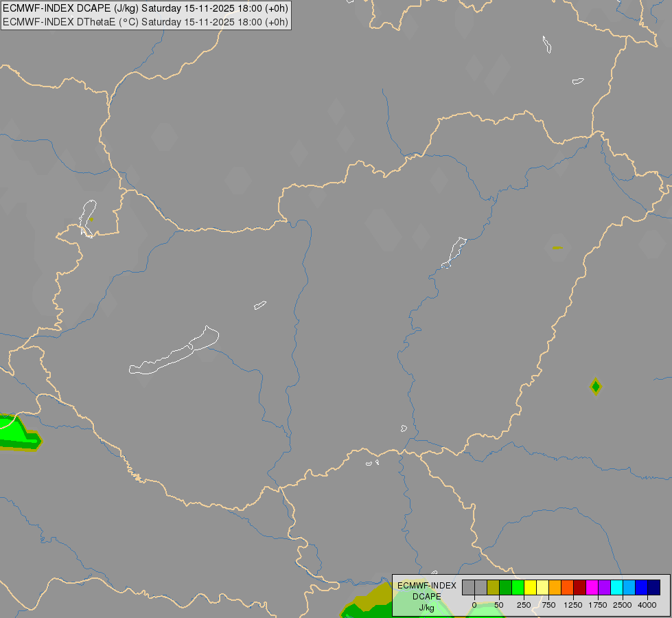Viewport: 672px width, 618px height.
Task: Click the light blue legend swatch
Action: pyautogui.click(x=629, y=588)
